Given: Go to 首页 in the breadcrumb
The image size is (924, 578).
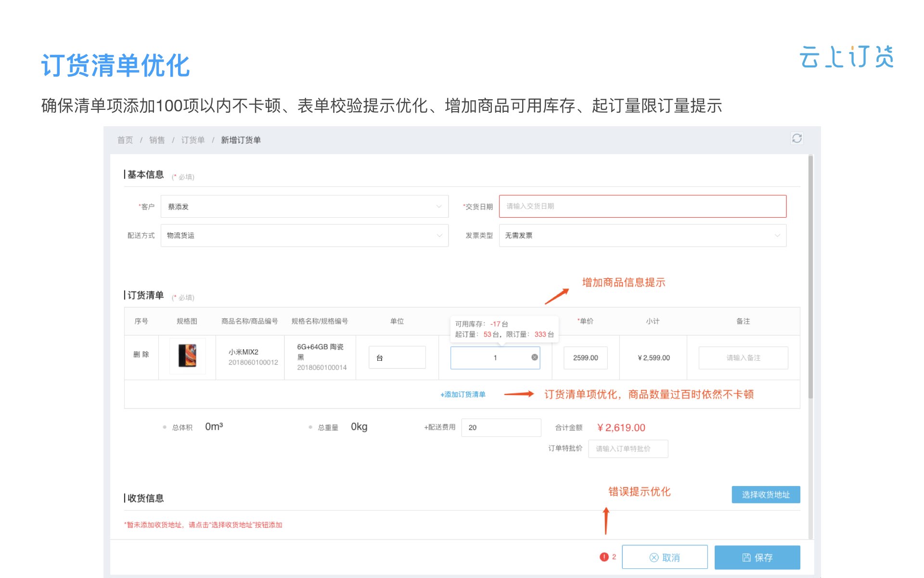Looking at the screenshot, I should 125,140.
